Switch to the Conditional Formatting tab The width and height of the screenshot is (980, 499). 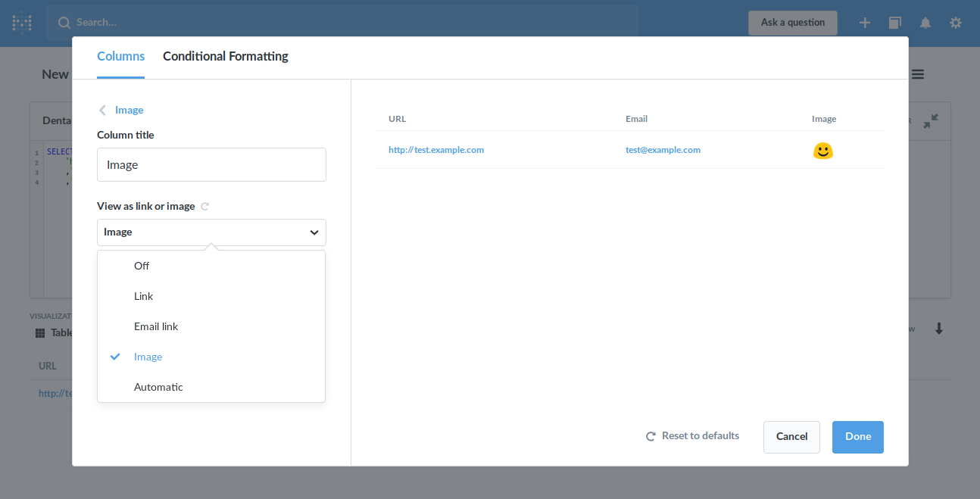pos(225,56)
